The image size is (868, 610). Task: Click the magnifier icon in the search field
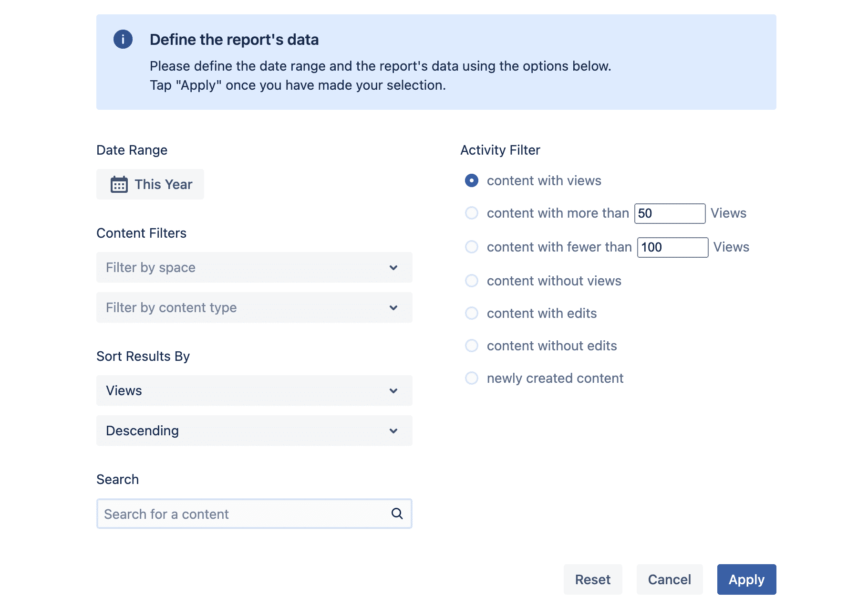pyautogui.click(x=397, y=514)
